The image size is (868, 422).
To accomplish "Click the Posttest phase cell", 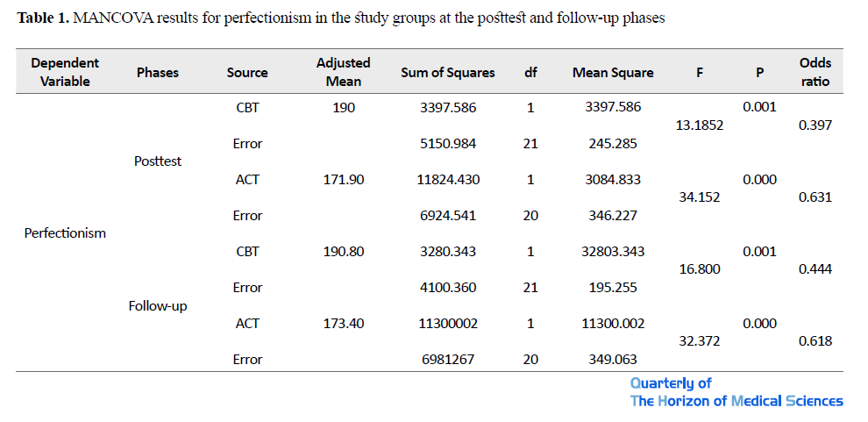I will pyautogui.click(x=158, y=161).
